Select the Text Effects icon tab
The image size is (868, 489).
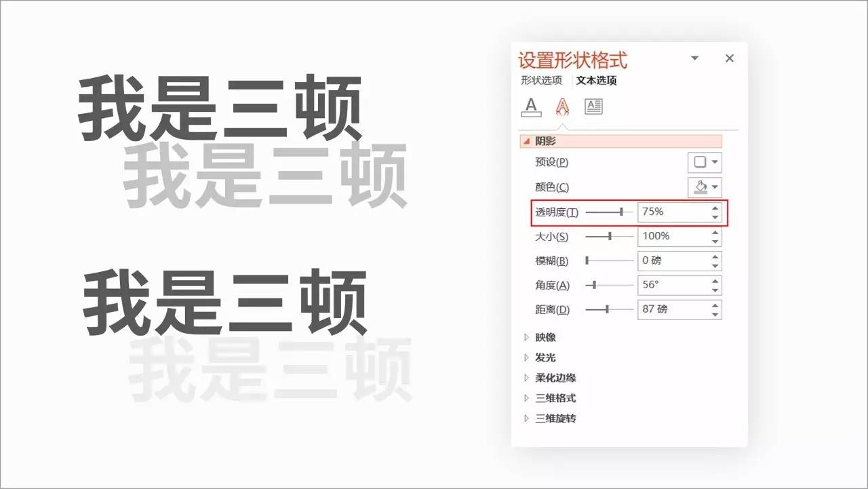(x=562, y=106)
